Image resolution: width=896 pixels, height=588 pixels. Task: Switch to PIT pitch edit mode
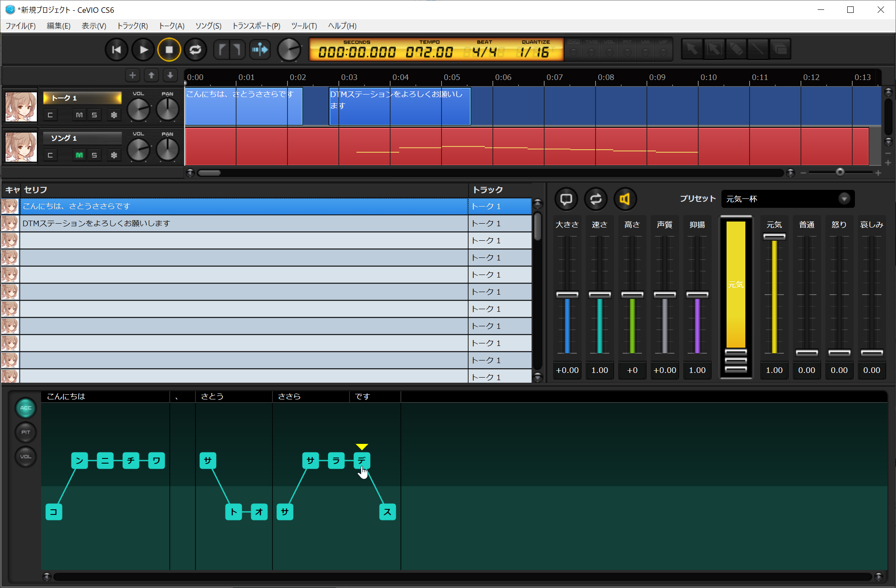click(x=26, y=432)
